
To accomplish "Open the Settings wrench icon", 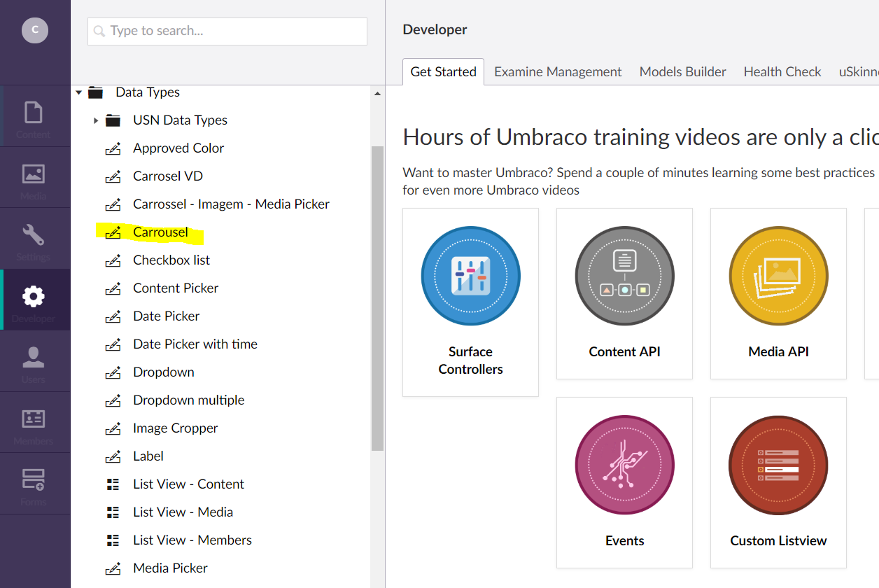I will (x=34, y=234).
